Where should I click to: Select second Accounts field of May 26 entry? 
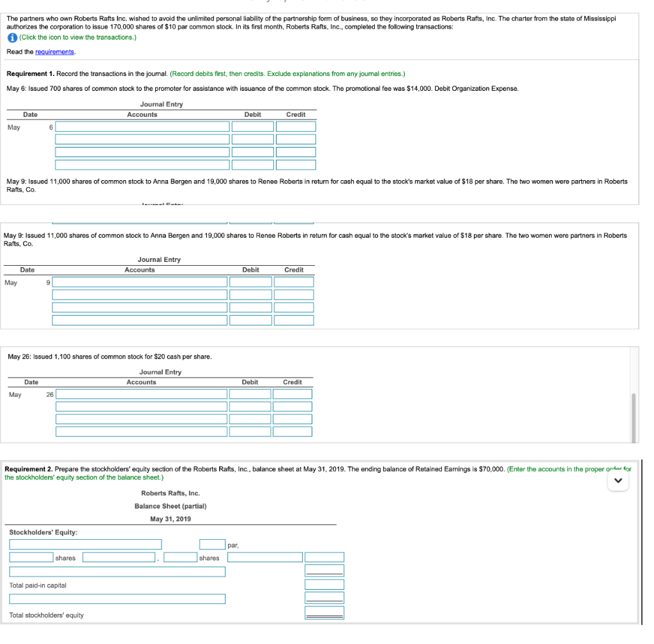point(141,407)
